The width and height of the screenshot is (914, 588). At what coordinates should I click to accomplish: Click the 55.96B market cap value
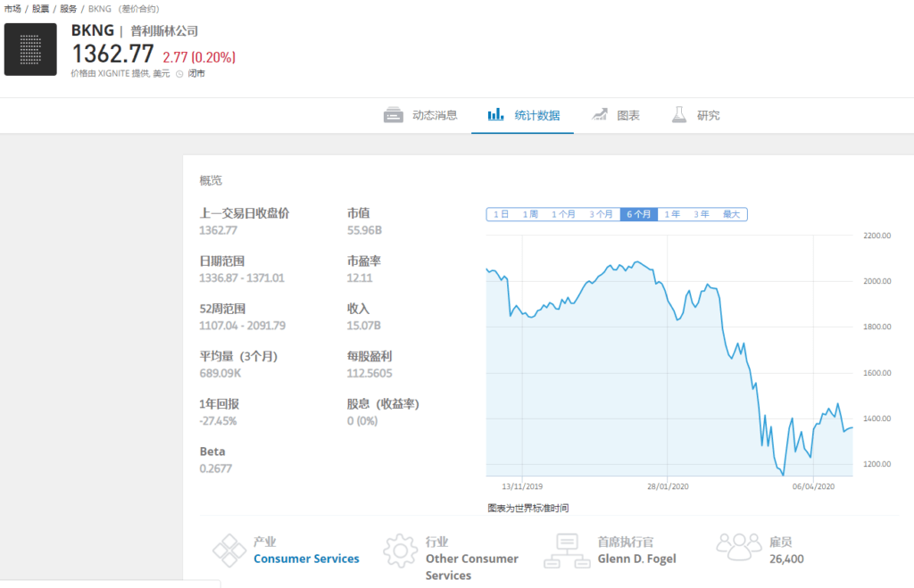[364, 230]
